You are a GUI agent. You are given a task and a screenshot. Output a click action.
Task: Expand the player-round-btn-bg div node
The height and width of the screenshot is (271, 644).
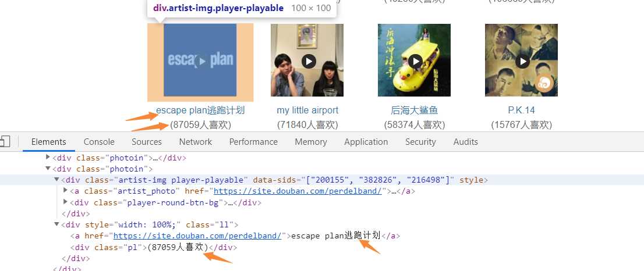pos(65,201)
